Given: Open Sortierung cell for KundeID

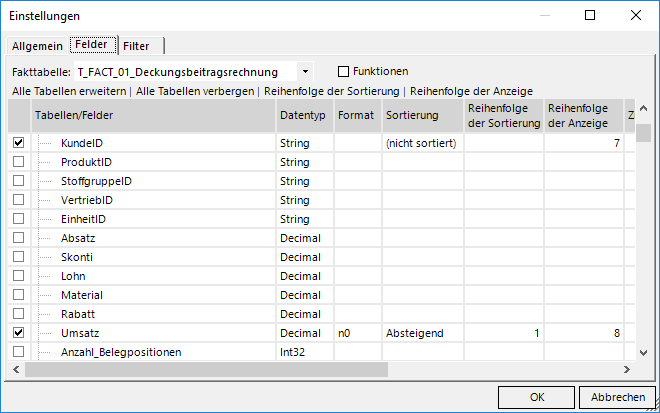Looking at the screenshot, I should tap(421, 144).
